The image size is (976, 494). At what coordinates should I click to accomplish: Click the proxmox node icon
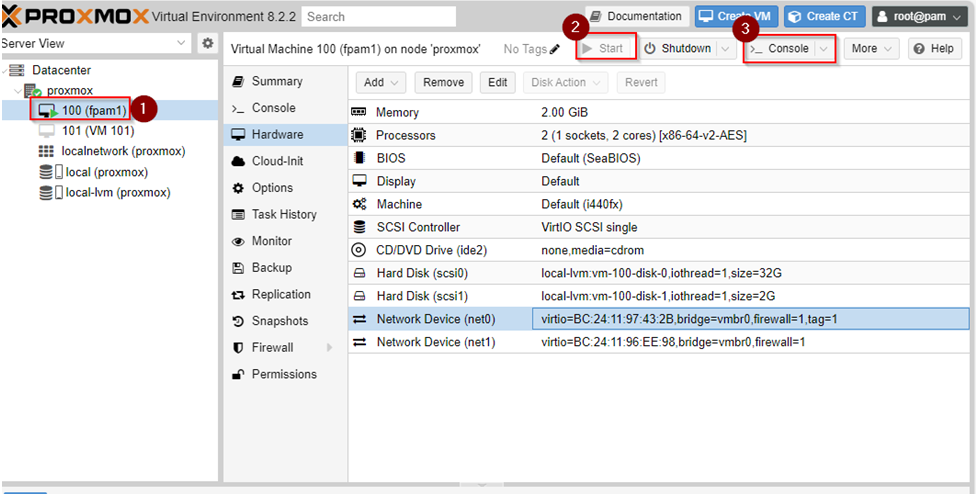(x=32, y=91)
